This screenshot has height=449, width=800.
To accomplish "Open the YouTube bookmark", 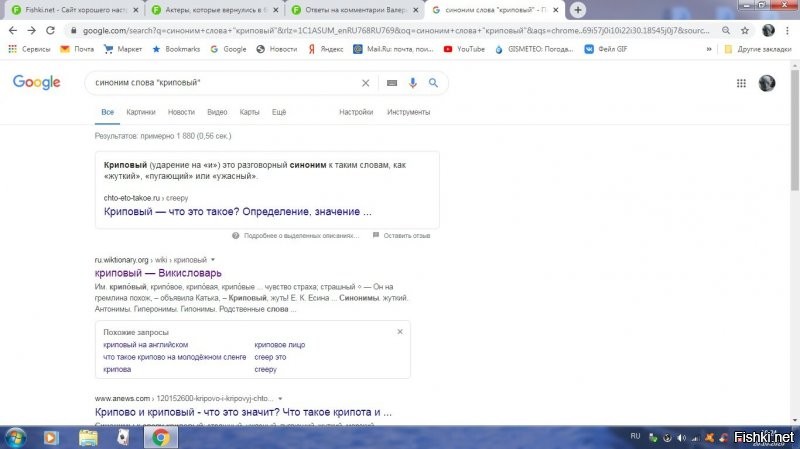I will pos(464,49).
